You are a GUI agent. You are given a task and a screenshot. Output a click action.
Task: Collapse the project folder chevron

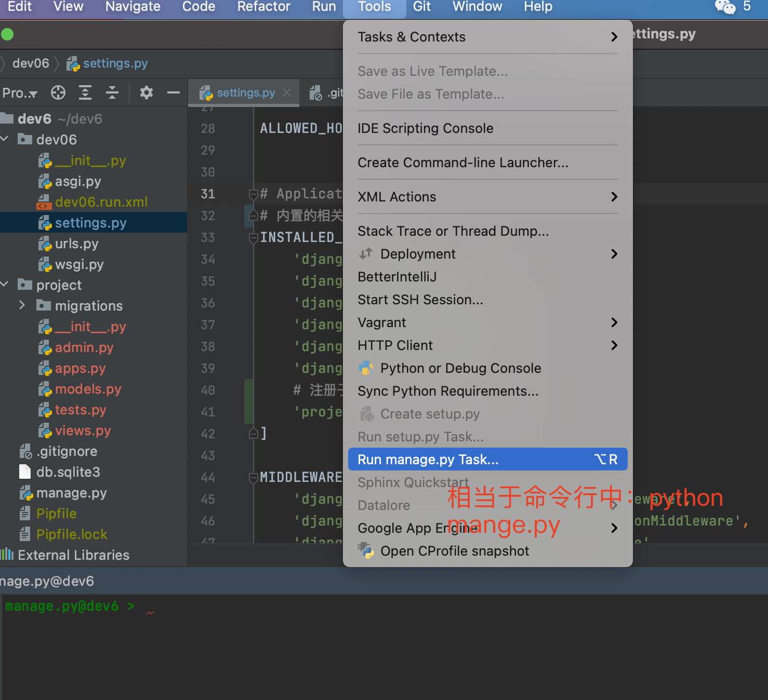click(5, 284)
